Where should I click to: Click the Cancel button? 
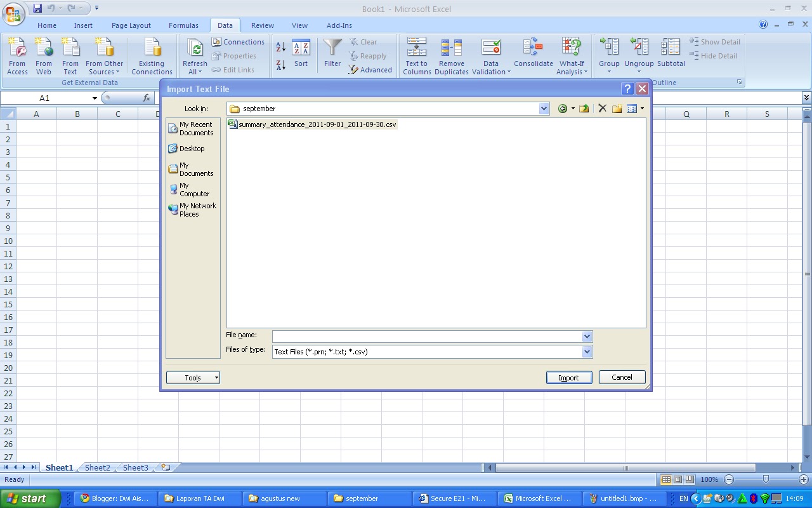tap(622, 377)
